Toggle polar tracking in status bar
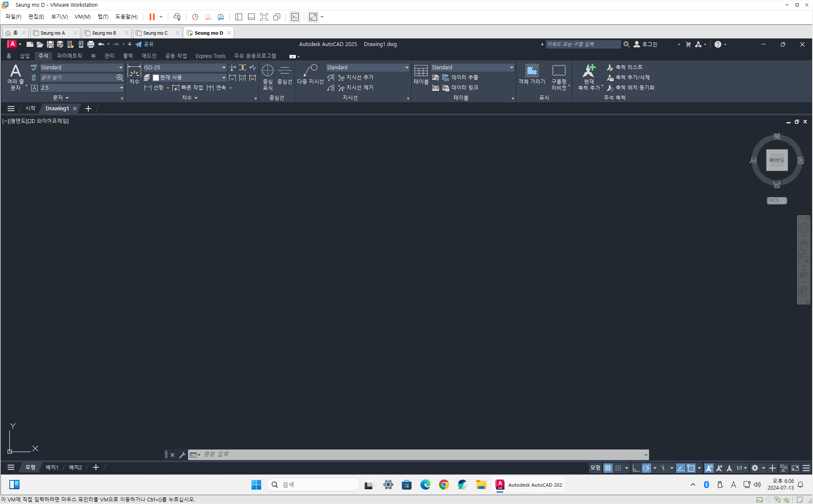 coord(646,468)
